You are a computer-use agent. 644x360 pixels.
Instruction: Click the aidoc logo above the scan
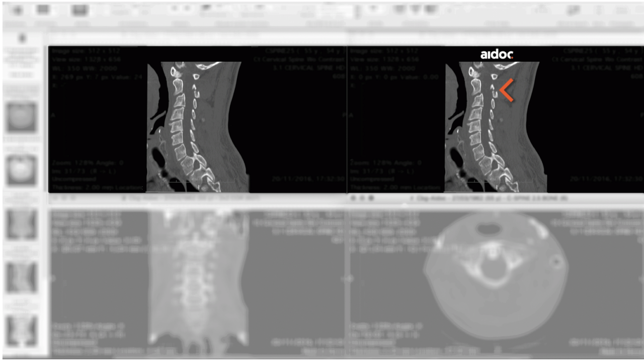coord(496,54)
